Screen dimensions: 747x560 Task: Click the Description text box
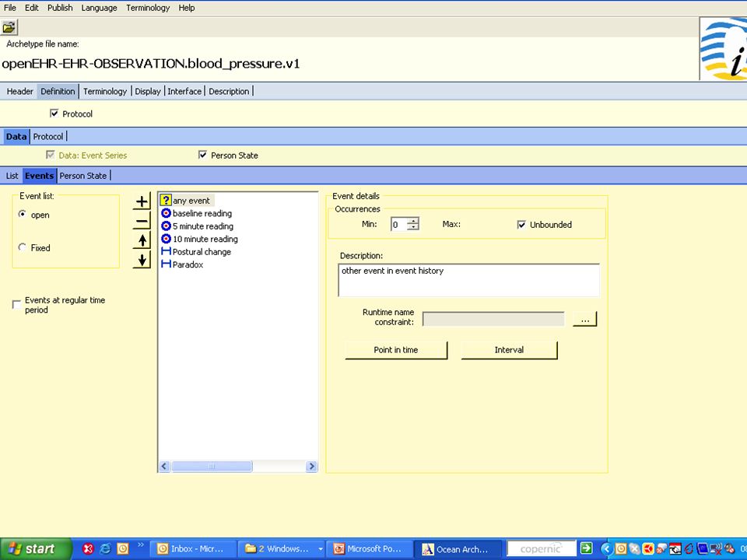(x=468, y=280)
